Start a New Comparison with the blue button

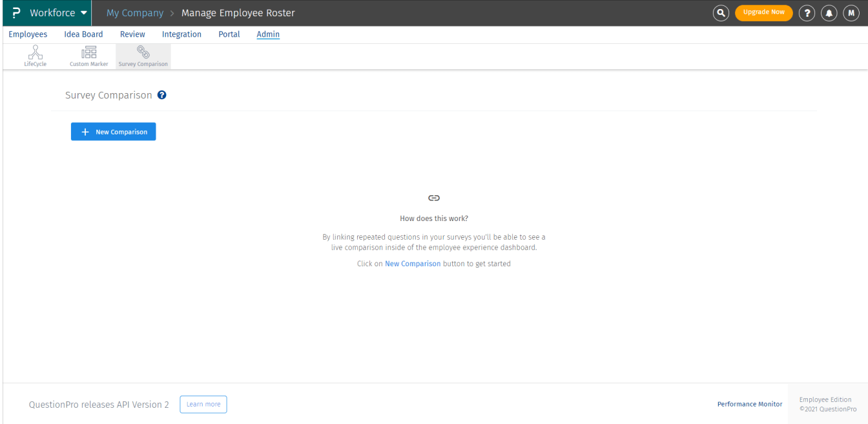[113, 131]
